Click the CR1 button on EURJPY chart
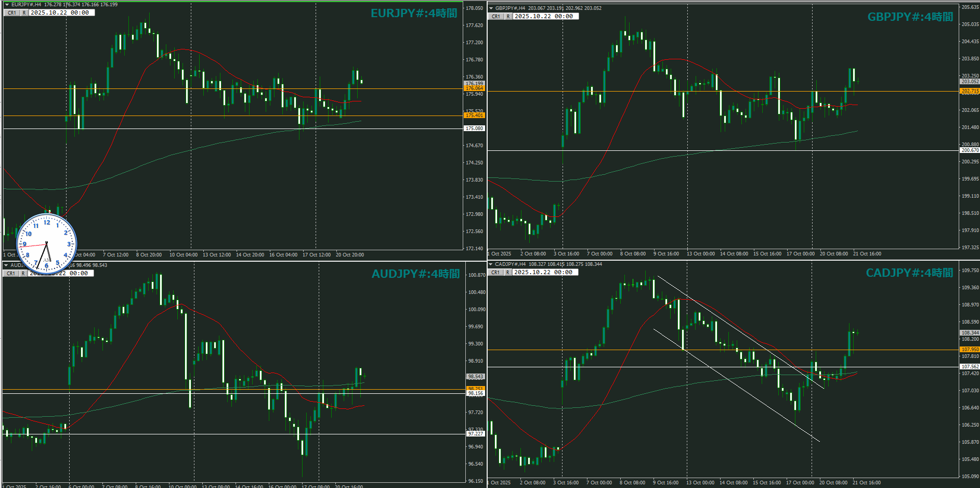Image resolution: width=980 pixels, height=488 pixels. [x=11, y=12]
